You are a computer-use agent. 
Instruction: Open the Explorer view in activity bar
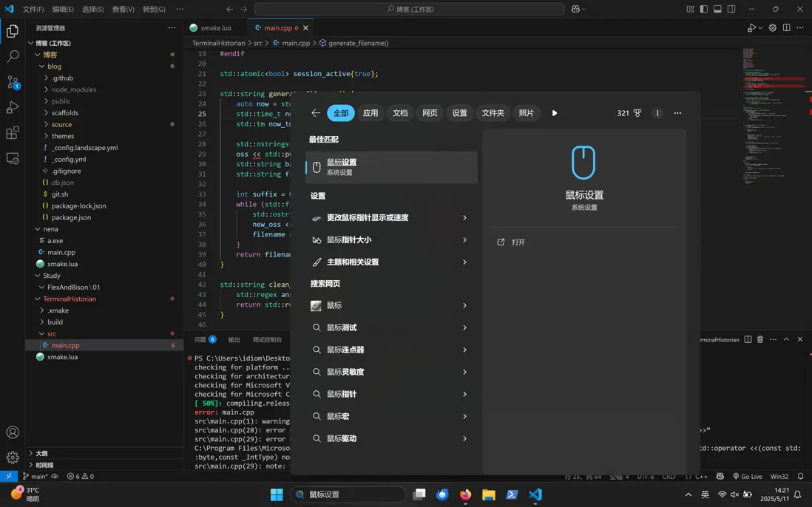pyautogui.click(x=13, y=31)
